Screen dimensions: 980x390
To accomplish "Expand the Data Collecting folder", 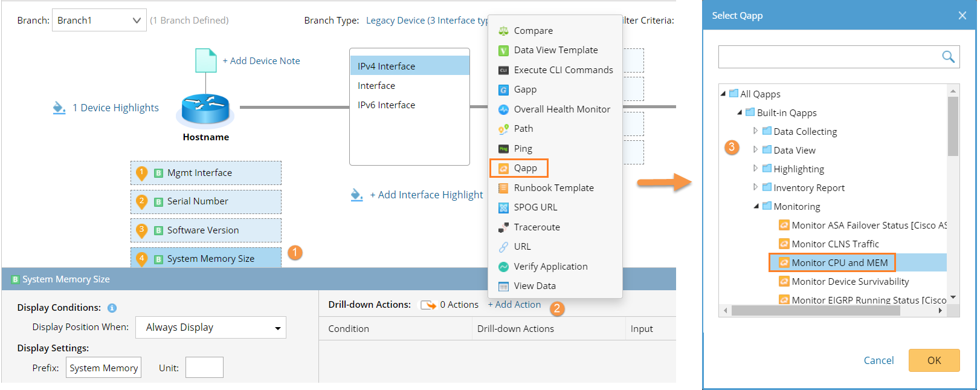I will (x=755, y=131).
